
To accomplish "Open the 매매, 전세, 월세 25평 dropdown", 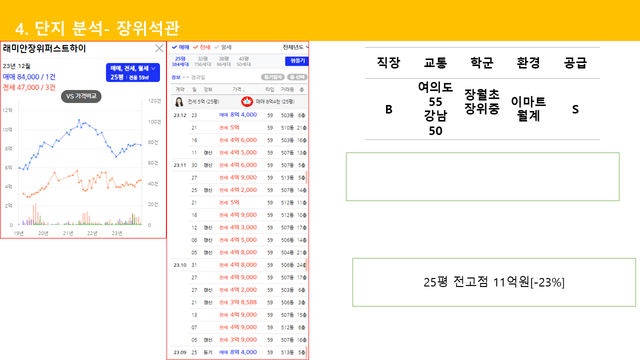I will [133, 72].
